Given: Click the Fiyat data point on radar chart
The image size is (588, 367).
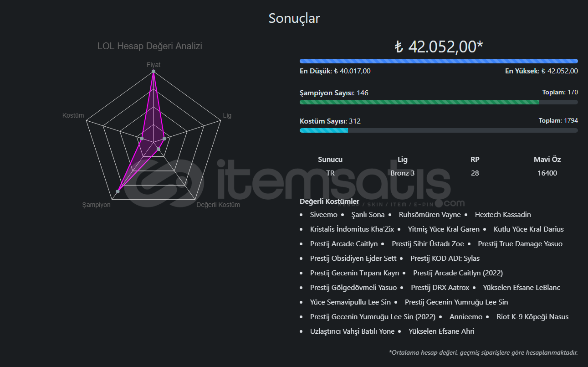Looking at the screenshot, I should coord(153,72).
